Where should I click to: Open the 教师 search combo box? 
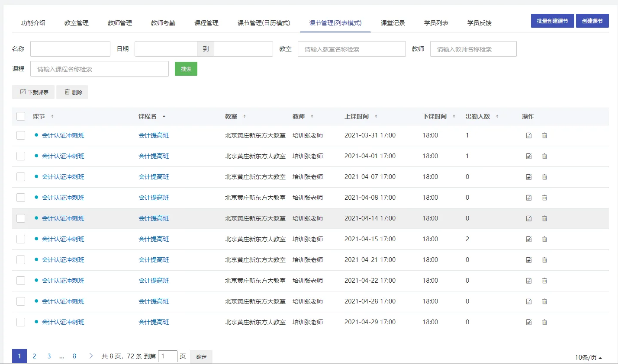(x=473, y=49)
